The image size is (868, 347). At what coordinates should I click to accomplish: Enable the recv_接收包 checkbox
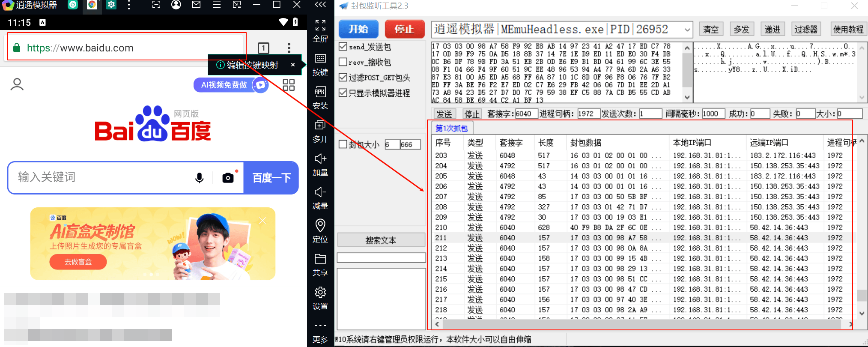343,62
